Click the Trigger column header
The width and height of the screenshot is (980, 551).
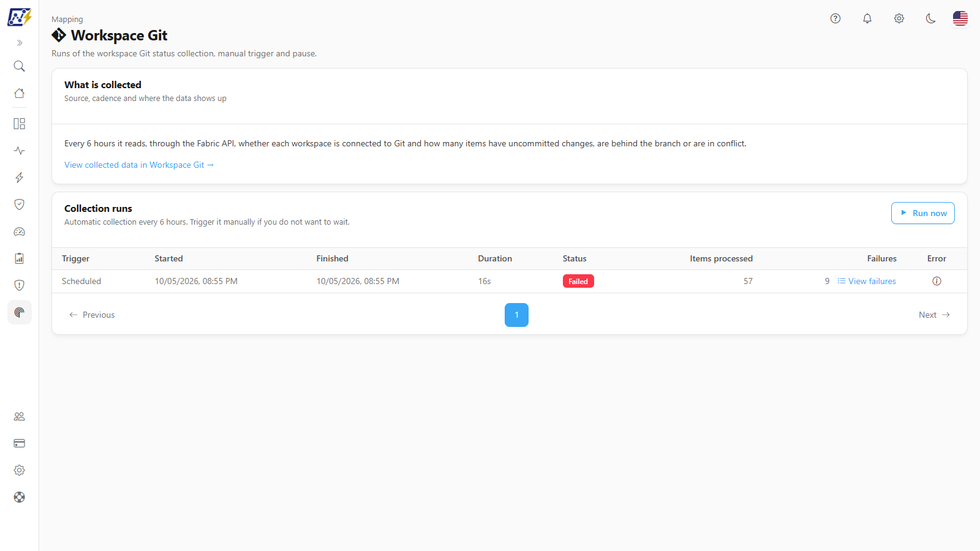(76, 258)
